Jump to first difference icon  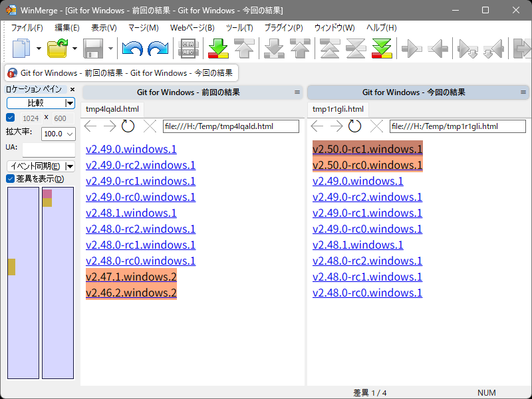click(x=330, y=49)
